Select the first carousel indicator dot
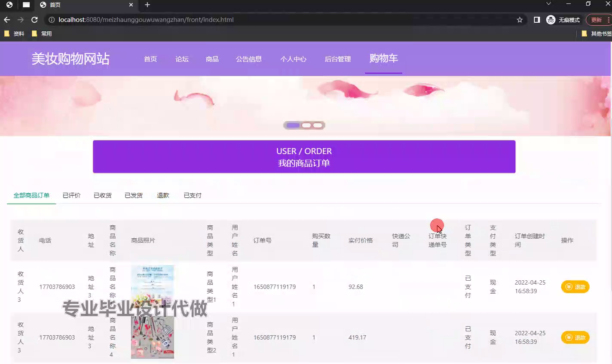The width and height of the screenshot is (612, 364). [x=293, y=125]
